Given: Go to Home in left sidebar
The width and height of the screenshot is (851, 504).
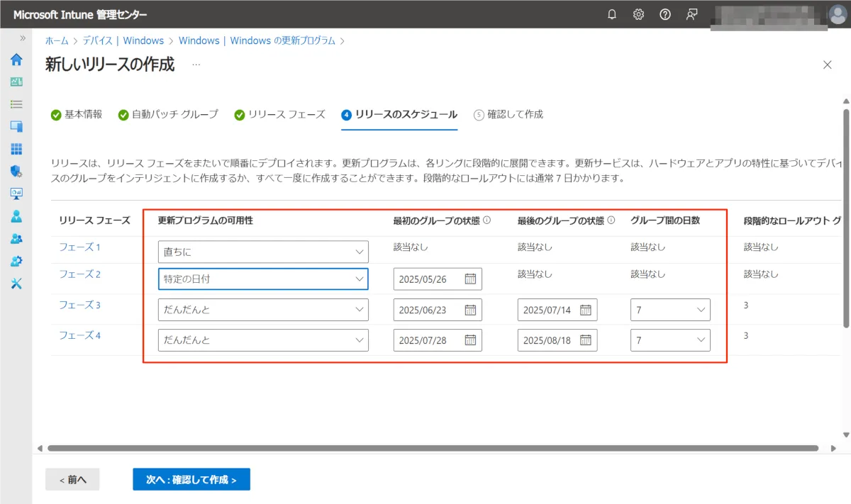Looking at the screenshot, I should pyautogui.click(x=16, y=60).
